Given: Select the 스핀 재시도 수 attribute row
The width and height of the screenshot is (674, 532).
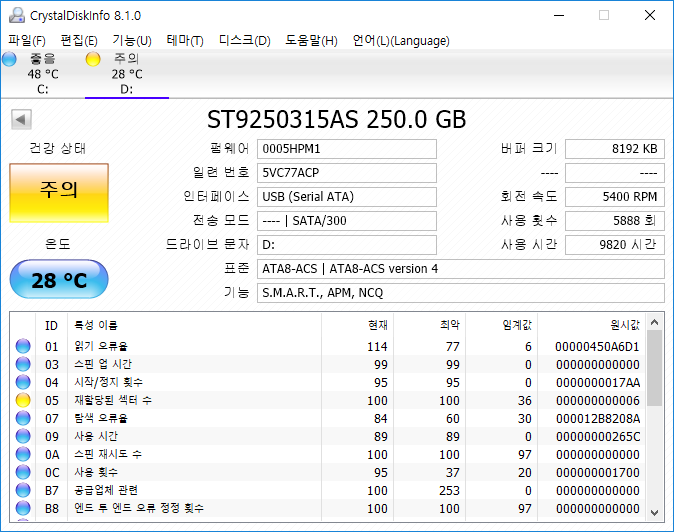Looking at the screenshot, I should (328, 454).
